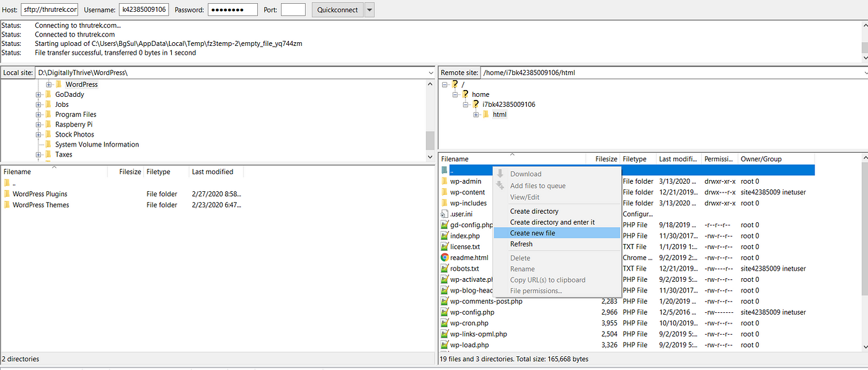Click the wp-comments-post.php file icon
The height and width of the screenshot is (370, 868).
[445, 301]
